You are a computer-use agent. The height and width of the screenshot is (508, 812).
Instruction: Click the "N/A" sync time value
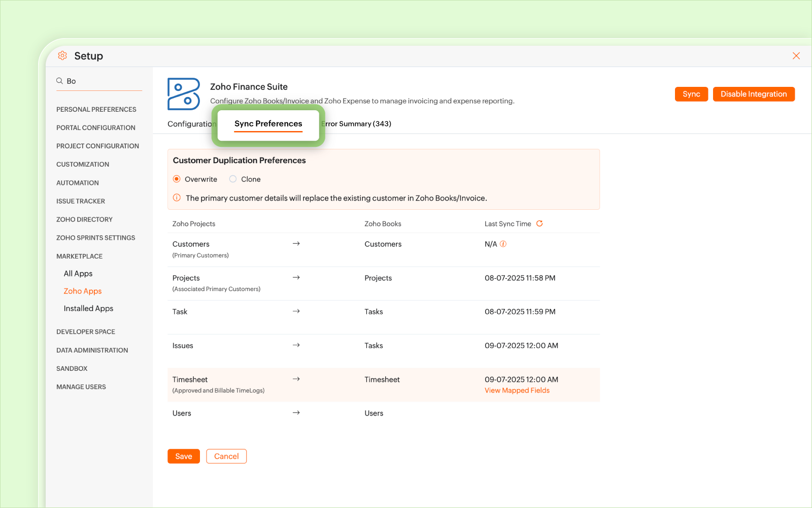491,244
